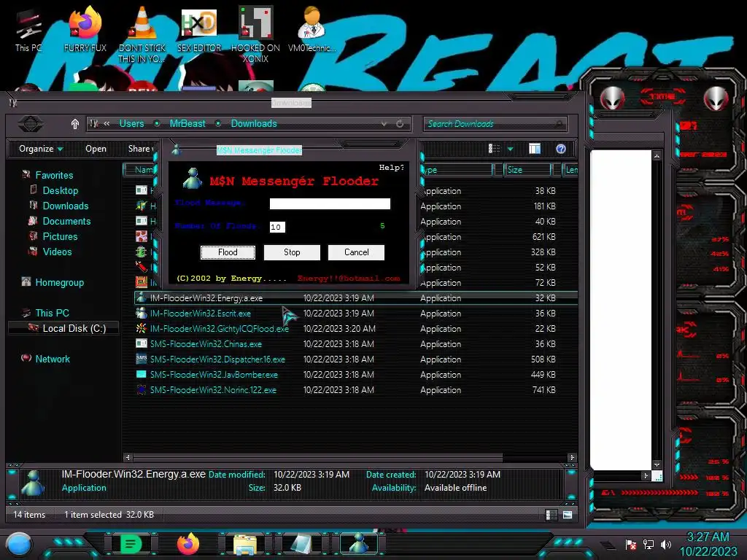Select Favorites in the navigation pane
Image resolution: width=747 pixels, height=560 pixels.
click(x=54, y=175)
